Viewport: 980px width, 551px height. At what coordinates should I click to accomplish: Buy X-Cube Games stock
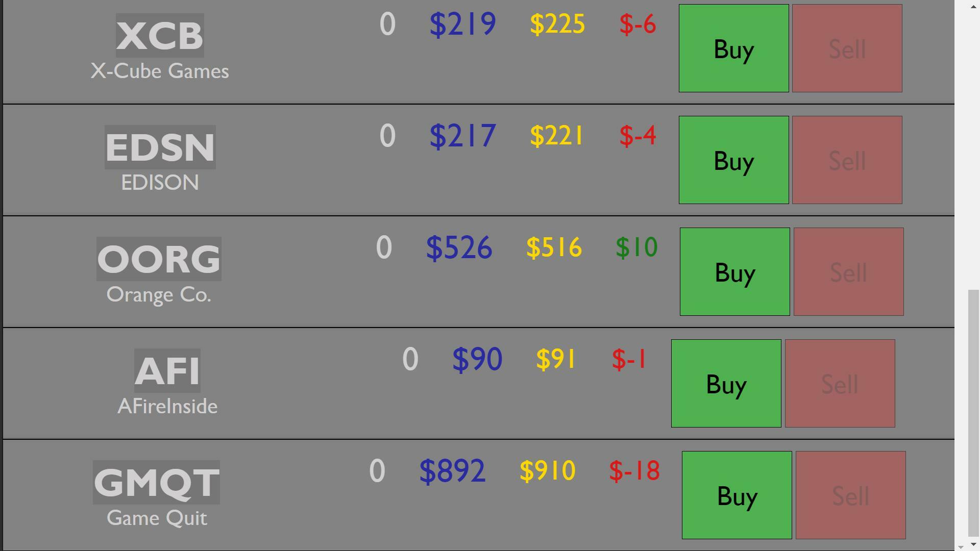733,48
